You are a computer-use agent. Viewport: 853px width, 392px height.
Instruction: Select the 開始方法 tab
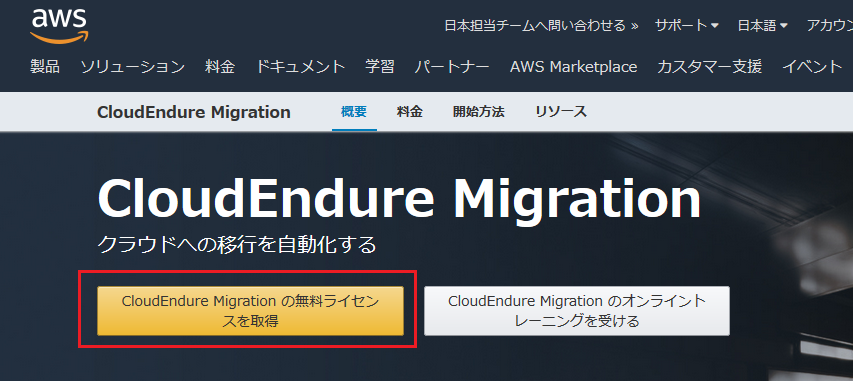pyautogui.click(x=479, y=112)
